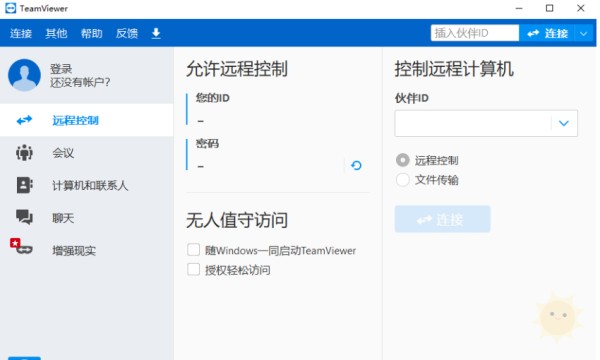This screenshot has height=360, width=600.
Task: Click the 会议 people icon
Action: pos(24,153)
